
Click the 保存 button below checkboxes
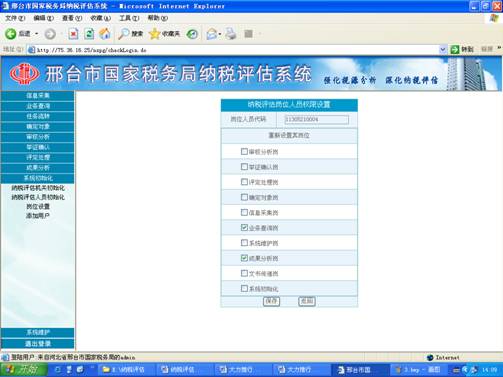(x=271, y=301)
